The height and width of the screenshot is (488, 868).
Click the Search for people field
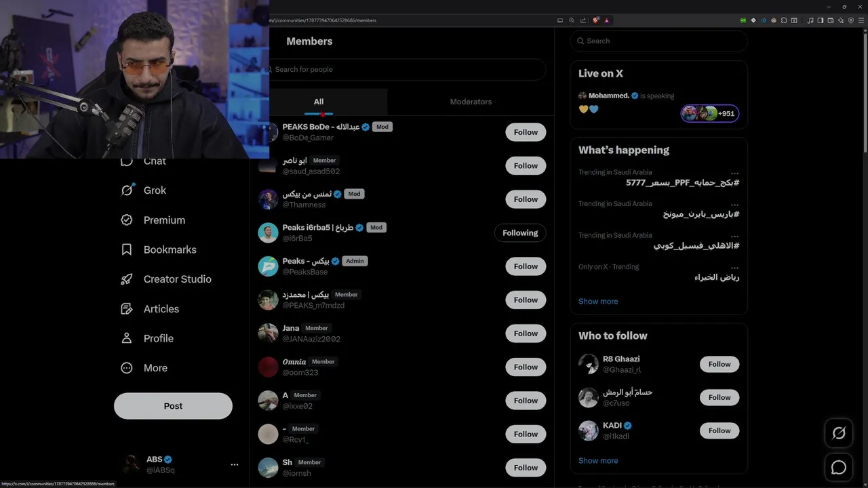click(x=407, y=69)
